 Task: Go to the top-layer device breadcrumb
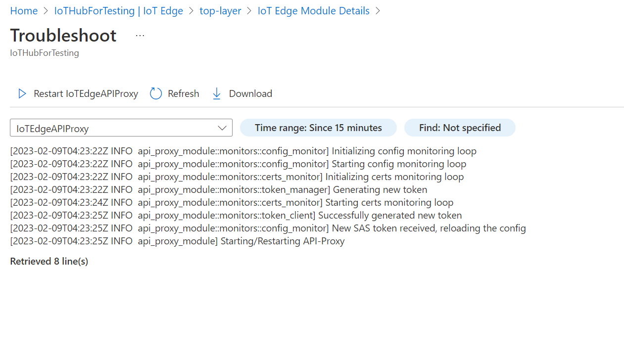(220, 10)
